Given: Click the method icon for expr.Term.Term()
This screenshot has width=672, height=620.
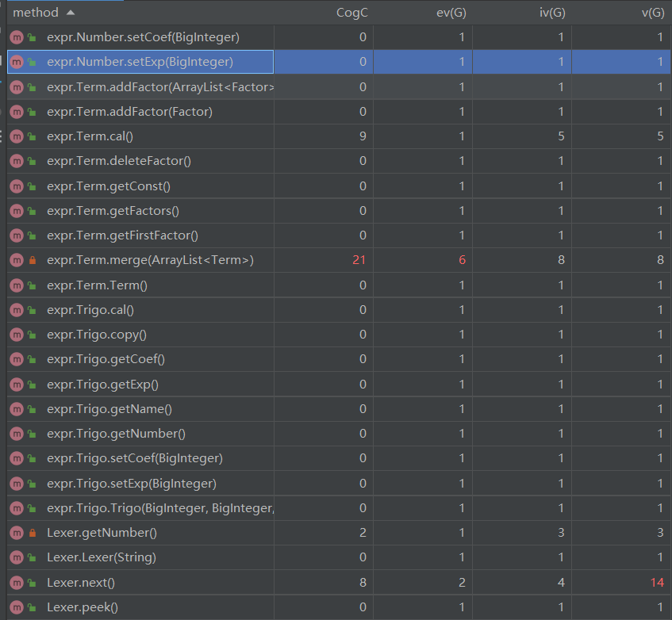Looking at the screenshot, I should [x=17, y=285].
